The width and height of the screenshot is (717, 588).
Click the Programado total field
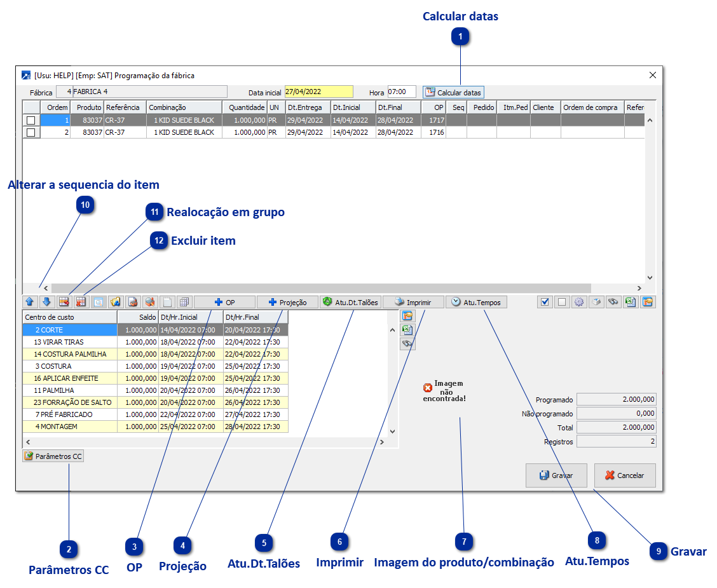[616, 399]
